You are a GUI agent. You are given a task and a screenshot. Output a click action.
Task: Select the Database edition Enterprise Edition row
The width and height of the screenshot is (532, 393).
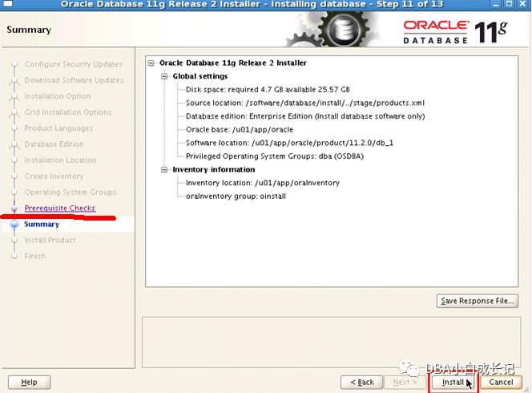pos(305,116)
